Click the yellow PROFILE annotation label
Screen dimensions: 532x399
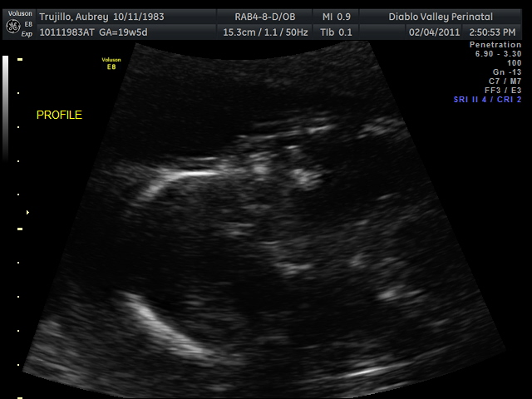[59, 116]
